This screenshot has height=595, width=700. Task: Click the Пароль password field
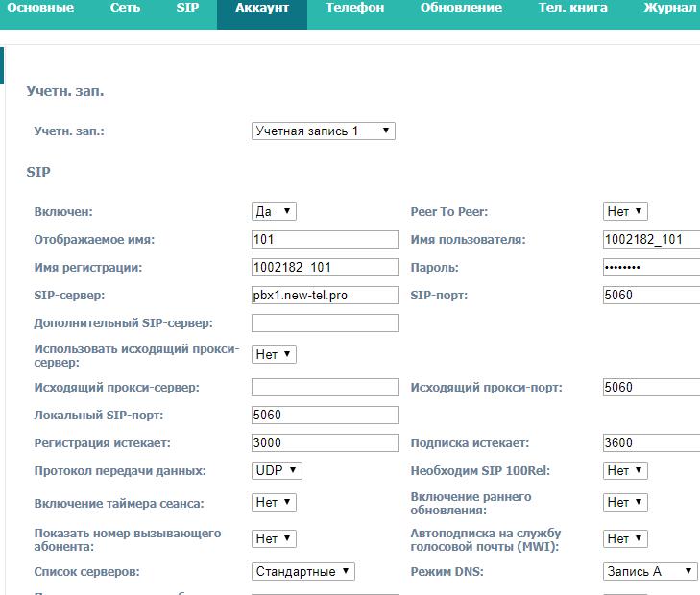pyautogui.click(x=651, y=267)
